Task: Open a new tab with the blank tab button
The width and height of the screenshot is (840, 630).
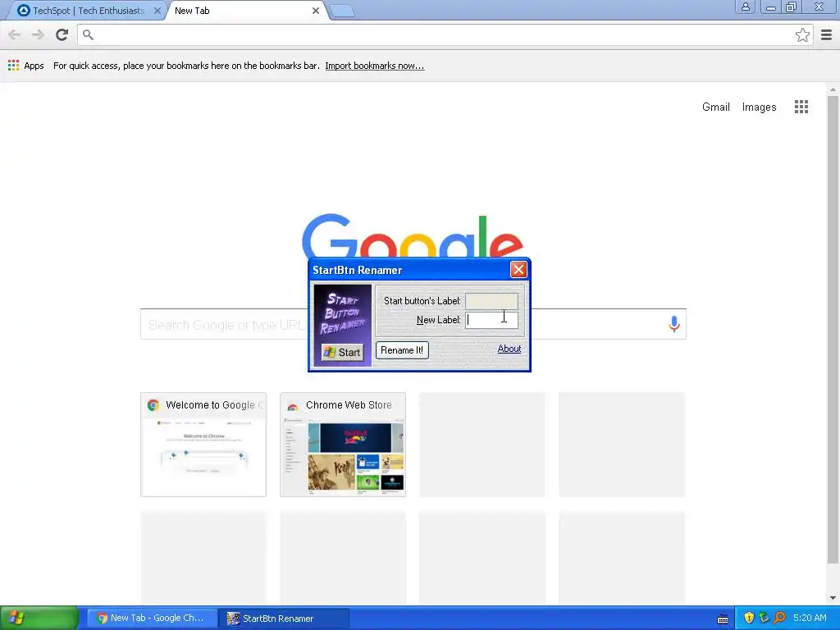Action: (x=341, y=11)
